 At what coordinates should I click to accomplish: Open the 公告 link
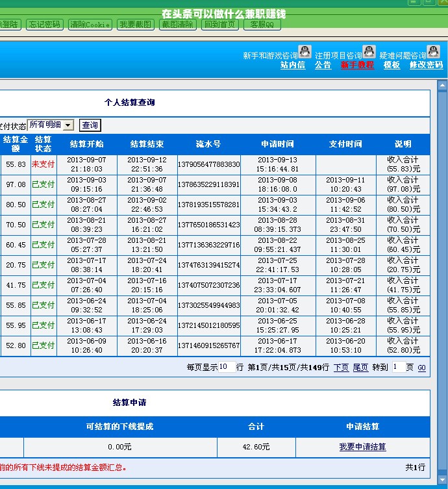[x=323, y=65]
